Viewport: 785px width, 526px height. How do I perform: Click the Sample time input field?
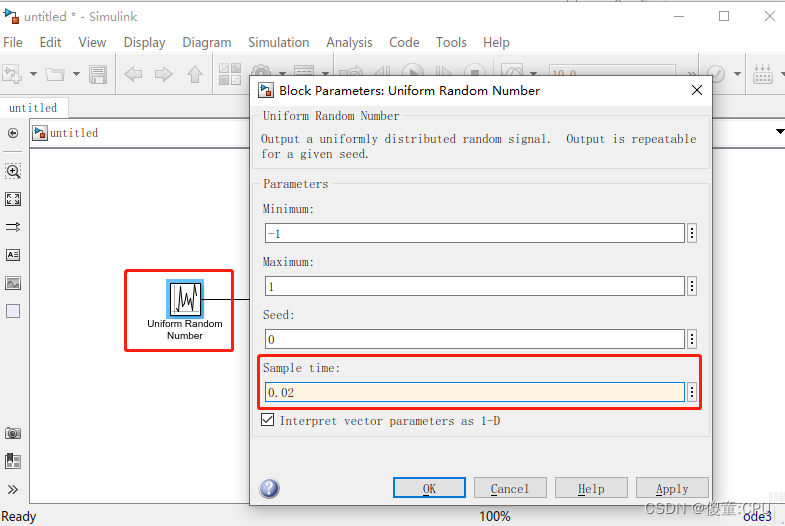point(475,392)
